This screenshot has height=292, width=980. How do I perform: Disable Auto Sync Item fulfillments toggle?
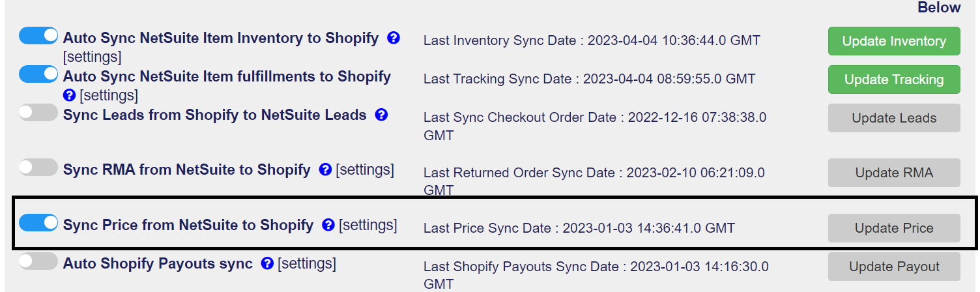38,75
